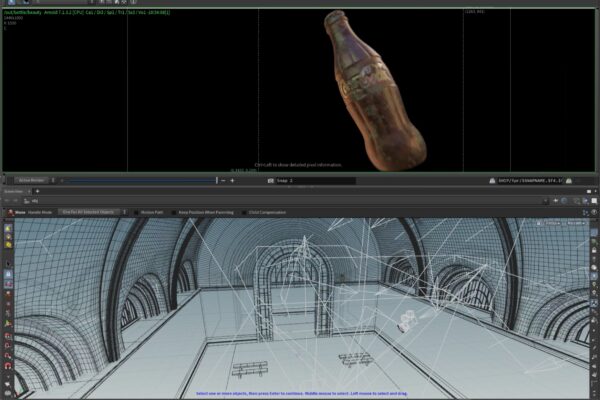
Task: Click the white square icon at path bar end
Action: coord(594,201)
